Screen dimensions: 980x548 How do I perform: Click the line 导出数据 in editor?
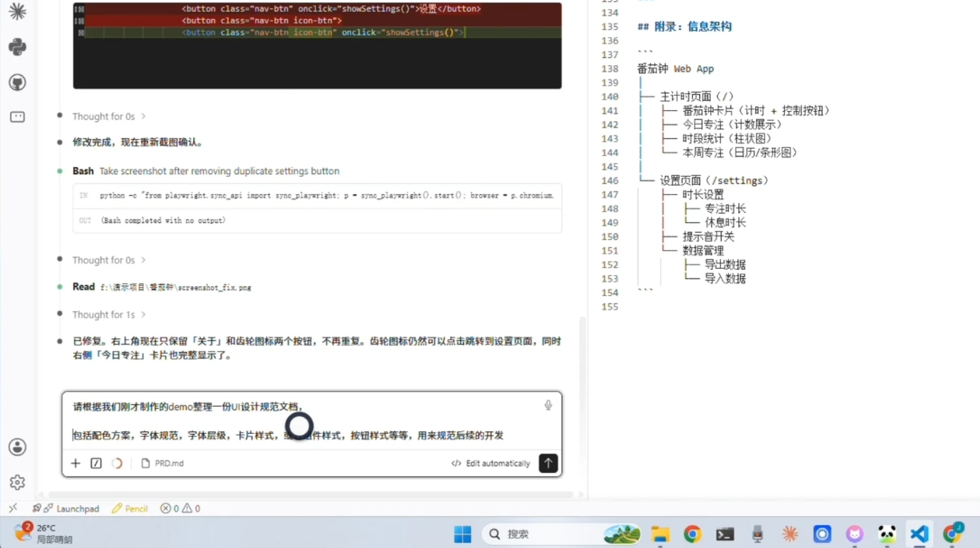pos(725,265)
